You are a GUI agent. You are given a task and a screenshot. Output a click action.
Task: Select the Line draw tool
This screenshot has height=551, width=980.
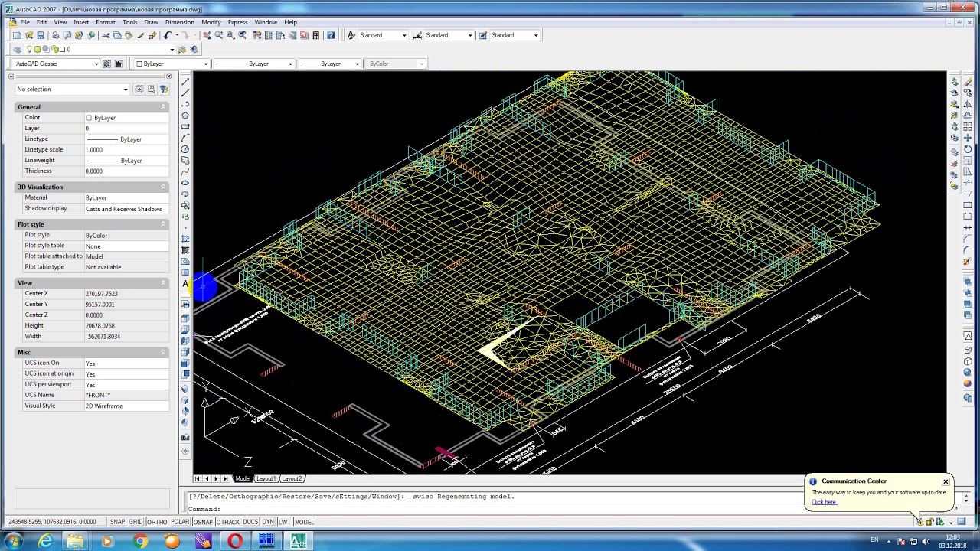point(185,81)
